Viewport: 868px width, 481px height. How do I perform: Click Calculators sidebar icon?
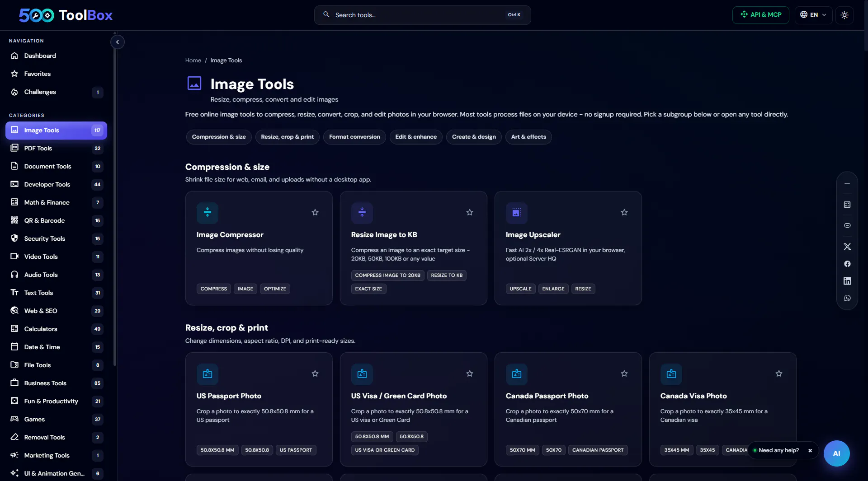[14, 329]
